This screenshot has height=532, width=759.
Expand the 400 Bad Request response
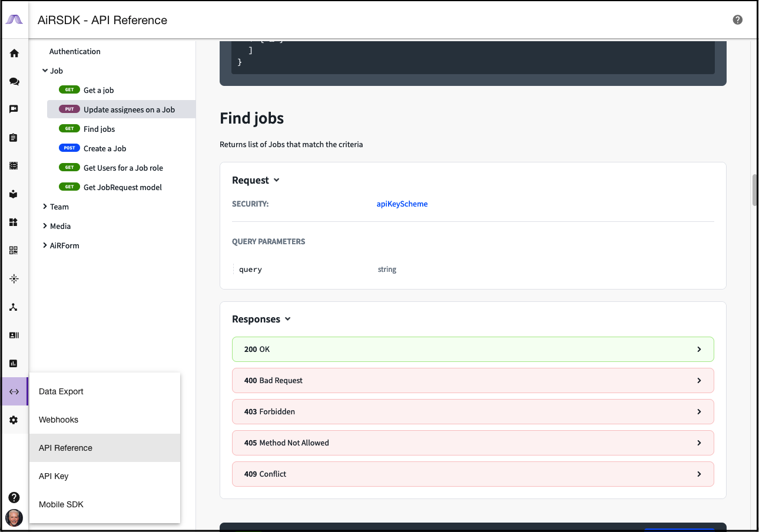point(473,380)
